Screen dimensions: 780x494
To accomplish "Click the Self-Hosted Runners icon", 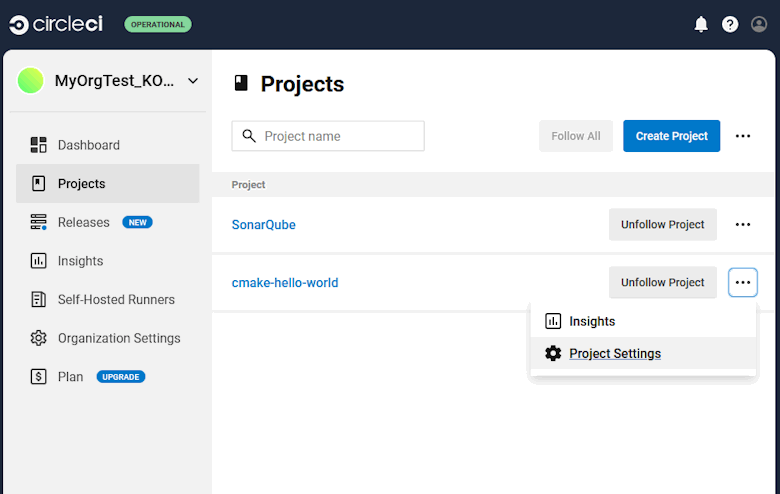I will point(39,299).
